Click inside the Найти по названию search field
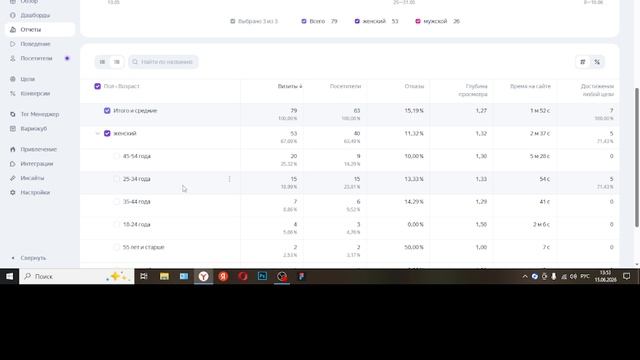Viewport: 640px width, 360px height. pyautogui.click(x=163, y=62)
